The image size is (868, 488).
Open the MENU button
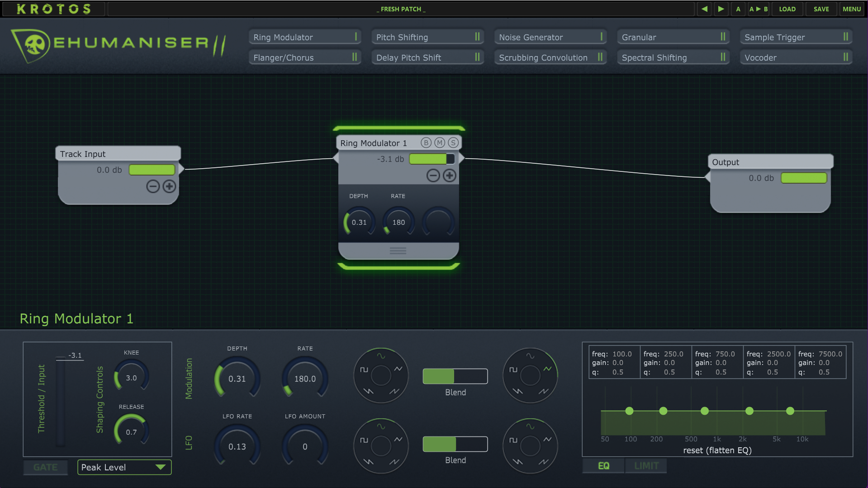(851, 9)
